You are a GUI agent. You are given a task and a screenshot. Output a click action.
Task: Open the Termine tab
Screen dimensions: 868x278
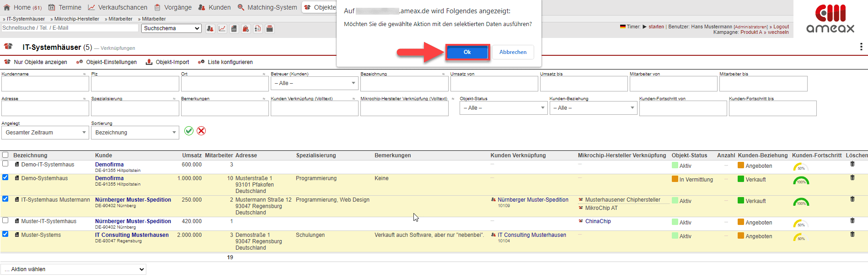(65, 7)
